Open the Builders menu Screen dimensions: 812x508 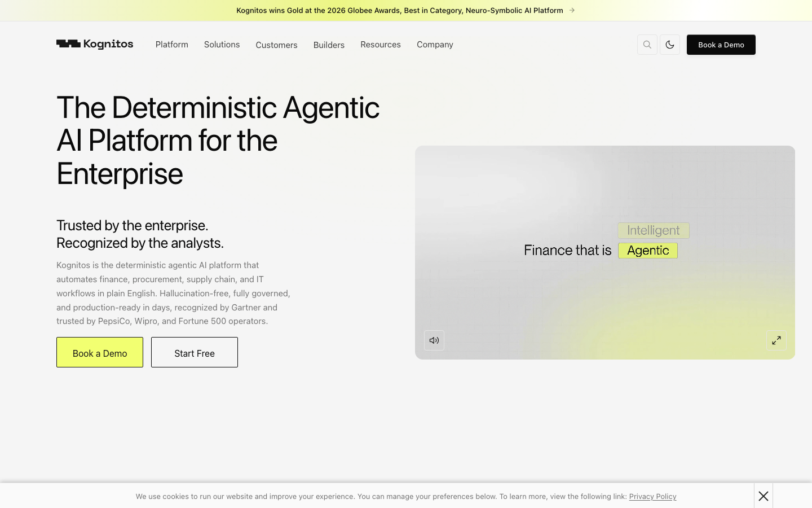pos(329,45)
